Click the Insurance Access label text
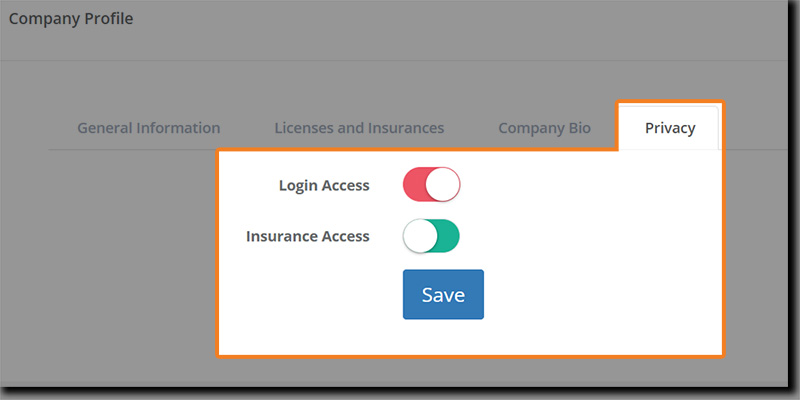 coord(308,237)
